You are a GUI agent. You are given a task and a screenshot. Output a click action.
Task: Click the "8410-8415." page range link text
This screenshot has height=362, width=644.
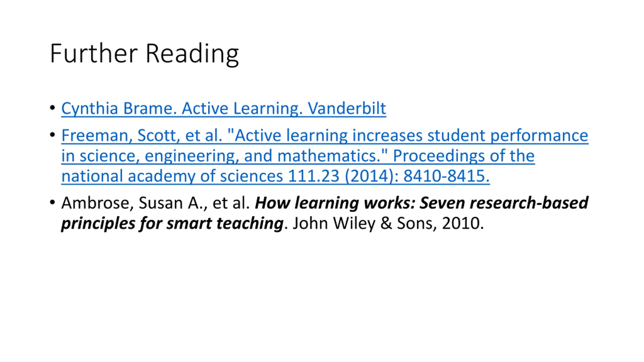447,176
